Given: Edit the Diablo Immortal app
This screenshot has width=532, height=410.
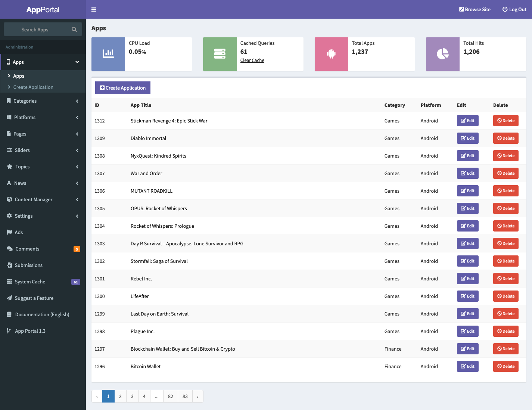Looking at the screenshot, I should tap(467, 138).
